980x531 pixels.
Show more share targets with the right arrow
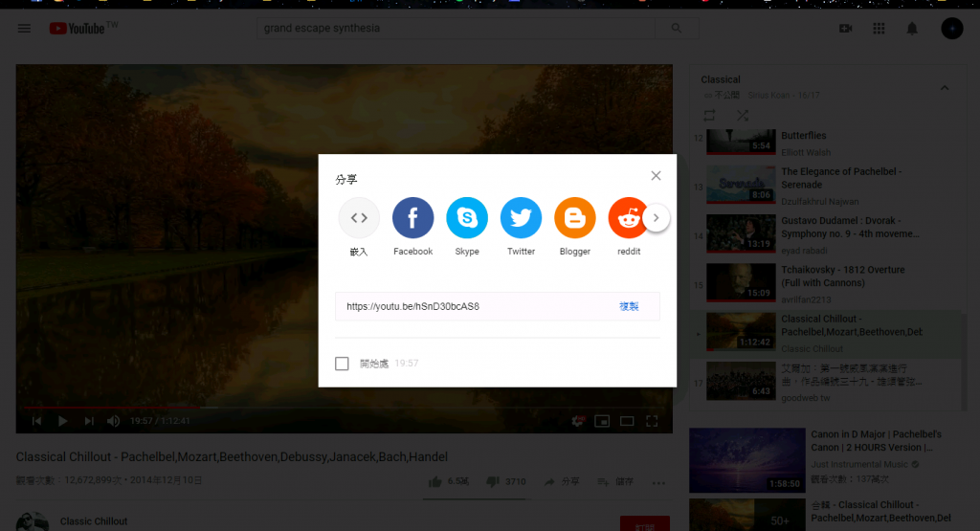(x=657, y=218)
